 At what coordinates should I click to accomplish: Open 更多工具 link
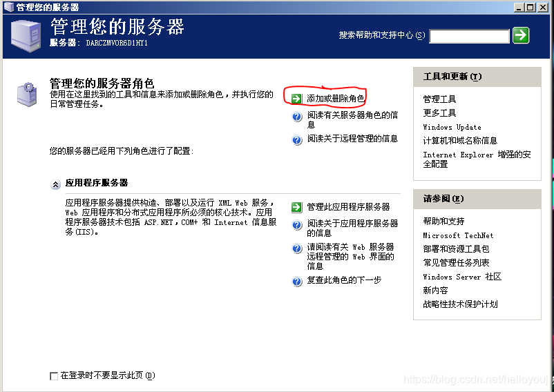439,112
